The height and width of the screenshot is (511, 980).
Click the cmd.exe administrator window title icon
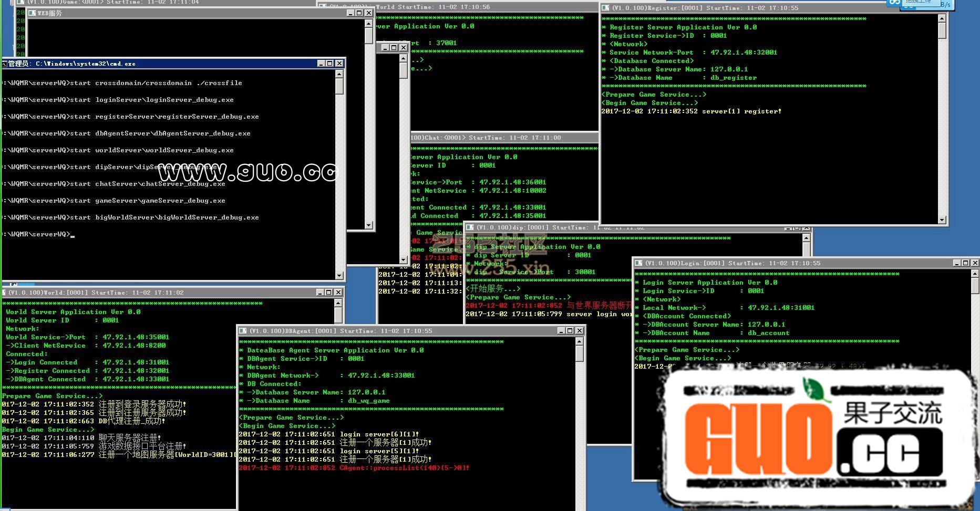tap(5, 64)
